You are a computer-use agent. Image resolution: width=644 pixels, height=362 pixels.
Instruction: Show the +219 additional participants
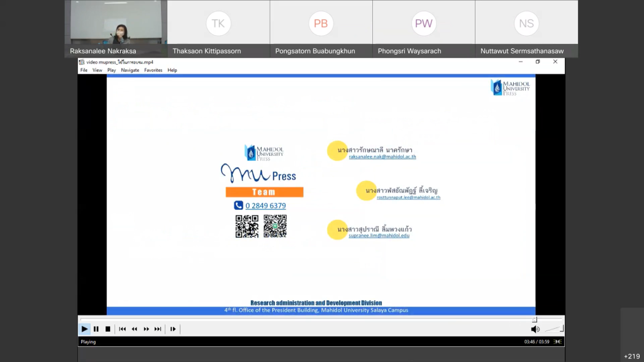(x=631, y=356)
